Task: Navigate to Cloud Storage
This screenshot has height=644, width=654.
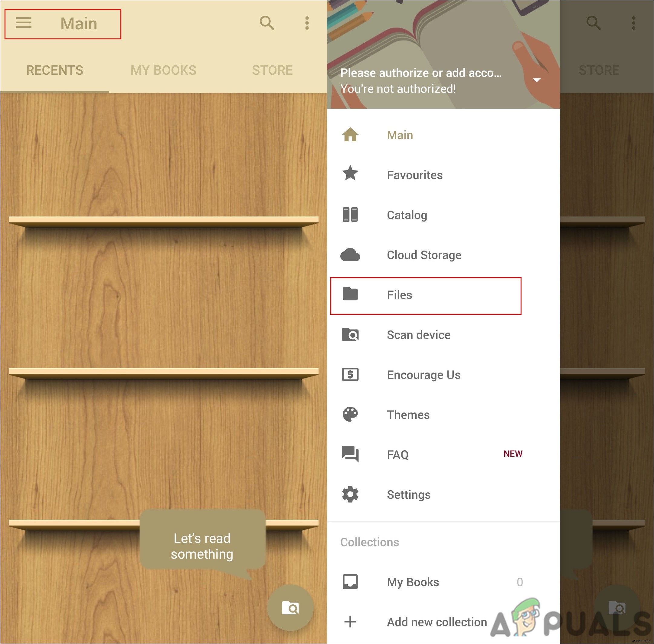Action: (x=423, y=255)
